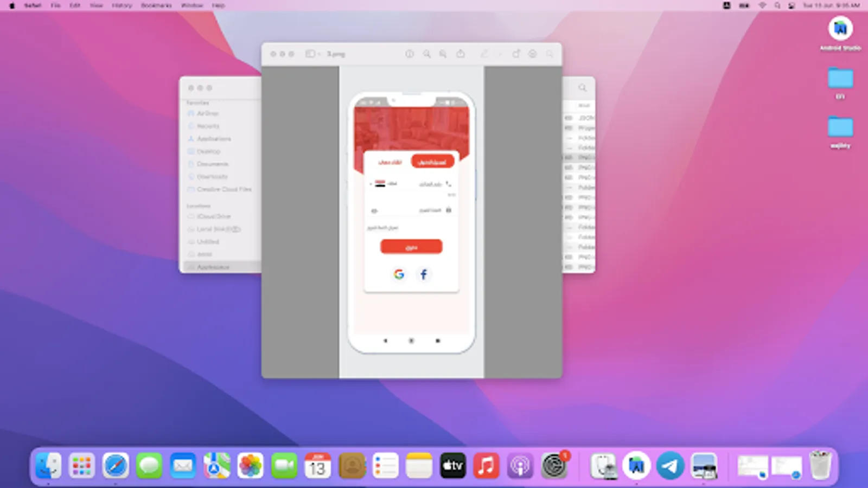Viewport: 868px width, 488px height.
Task: Open the History menu
Action: click(x=122, y=5)
